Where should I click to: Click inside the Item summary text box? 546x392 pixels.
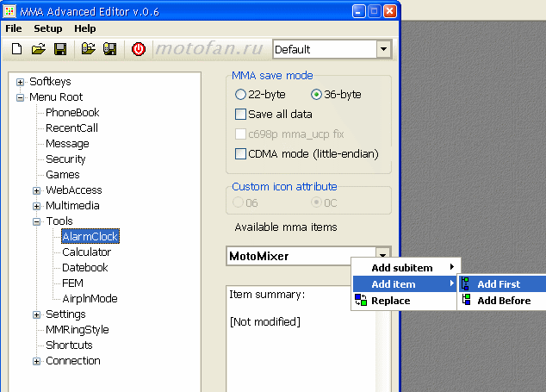click(x=301, y=339)
